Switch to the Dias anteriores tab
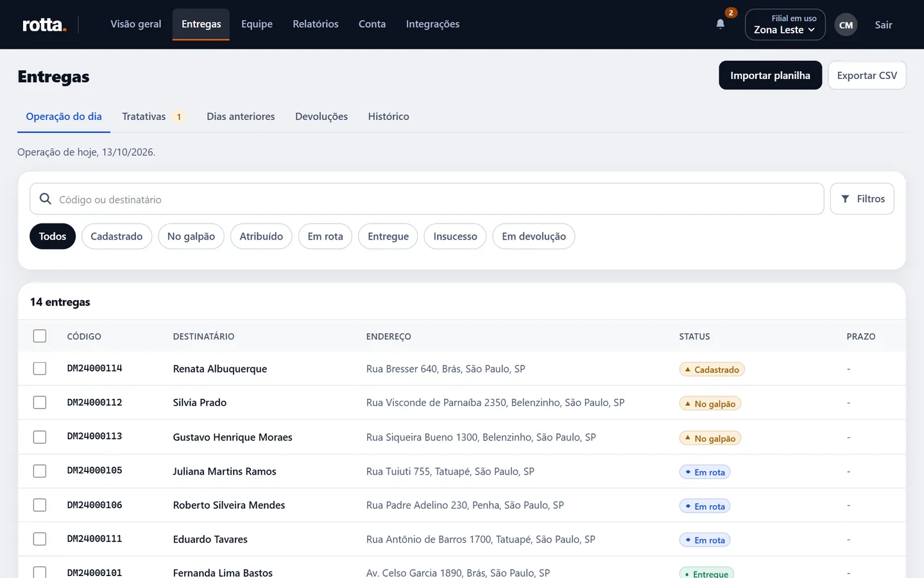 click(x=241, y=116)
